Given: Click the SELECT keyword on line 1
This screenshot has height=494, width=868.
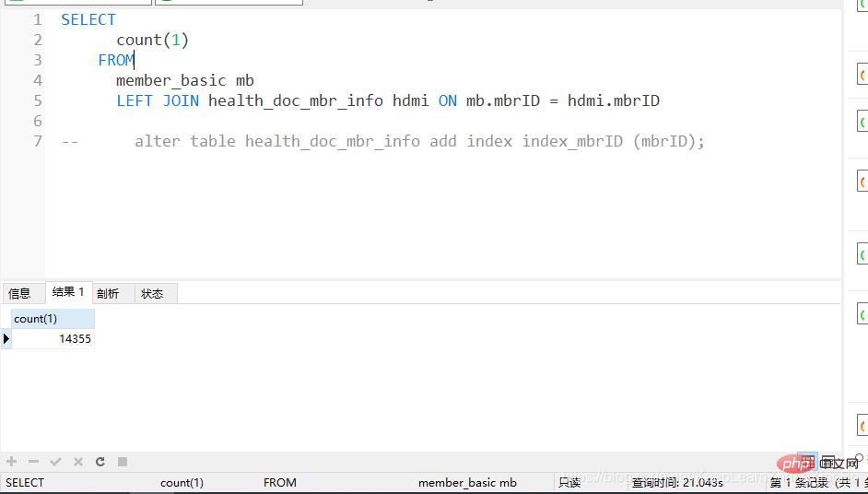Looking at the screenshot, I should pos(88,20).
